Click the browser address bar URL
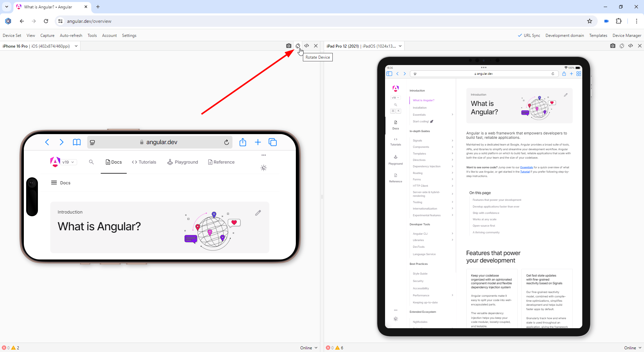 [x=89, y=21]
